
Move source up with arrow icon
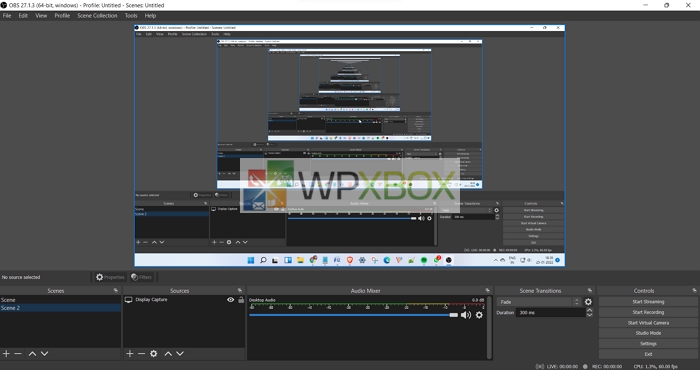pyautogui.click(x=168, y=353)
